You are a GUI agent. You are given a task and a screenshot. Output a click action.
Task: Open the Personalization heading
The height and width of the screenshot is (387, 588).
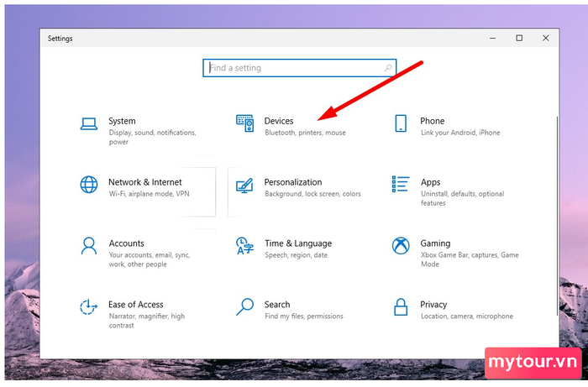pyautogui.click(x=293, y=182)
